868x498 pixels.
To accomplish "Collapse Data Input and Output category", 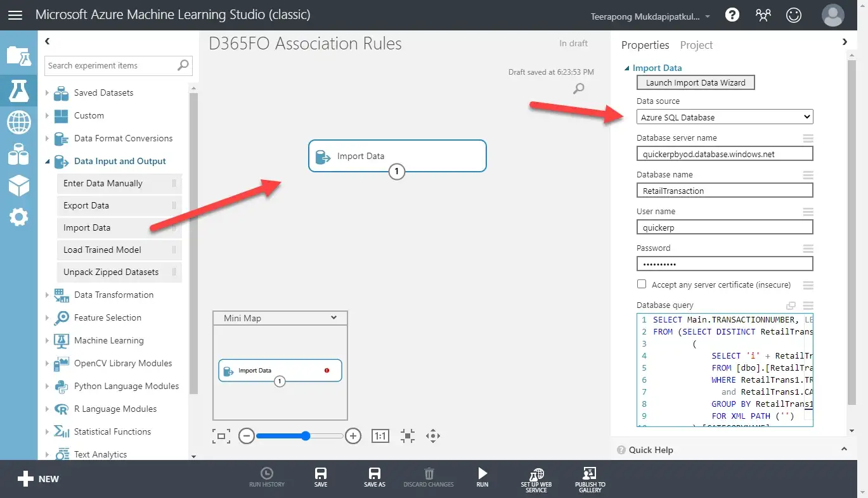I will tap(47, 162).
